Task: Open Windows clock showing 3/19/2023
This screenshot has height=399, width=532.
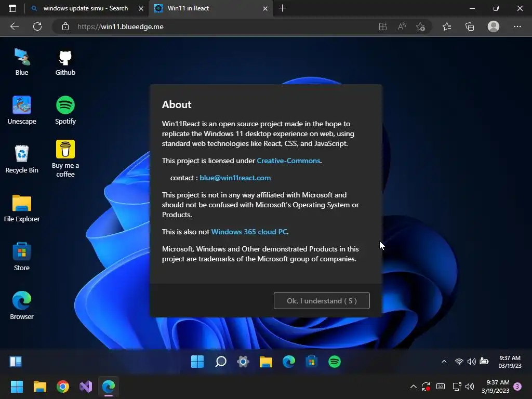Action: click(495, 387)
